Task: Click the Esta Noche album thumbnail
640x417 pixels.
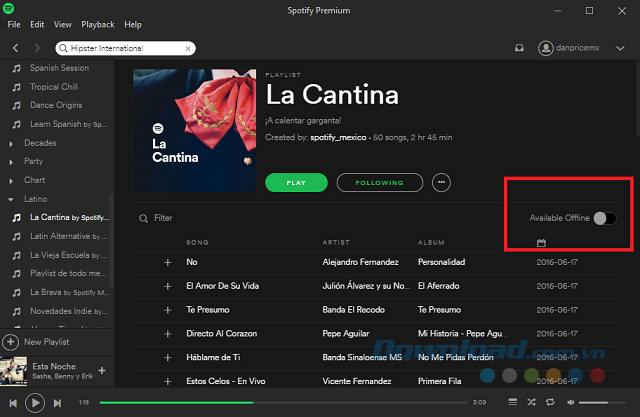Action: [x=13, y=371]
